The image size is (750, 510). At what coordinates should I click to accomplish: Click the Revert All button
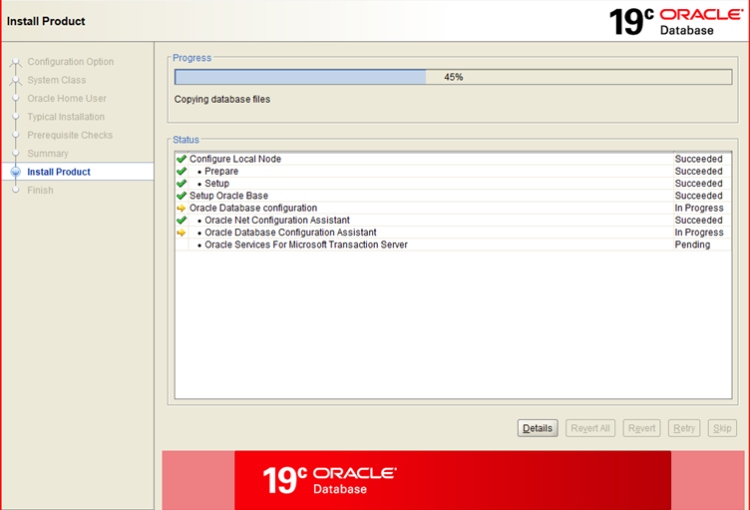pyautogui.click(x=589, y=428)
